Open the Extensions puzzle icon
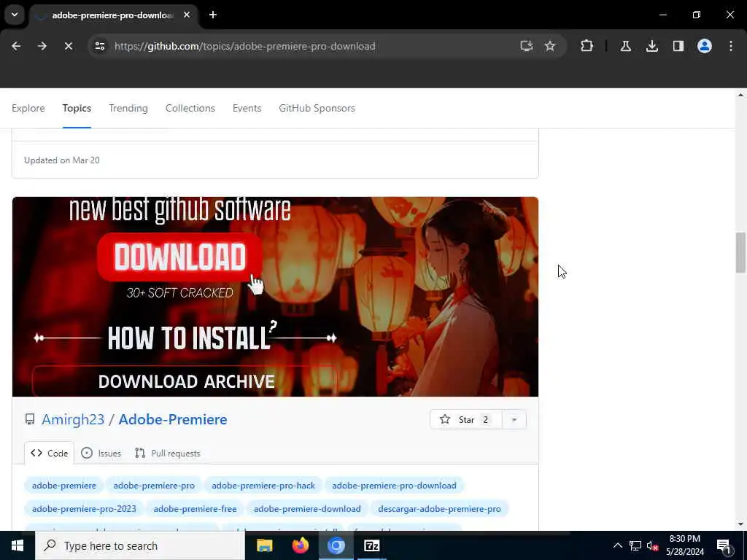747x560 pixels. tap(587, 46)
